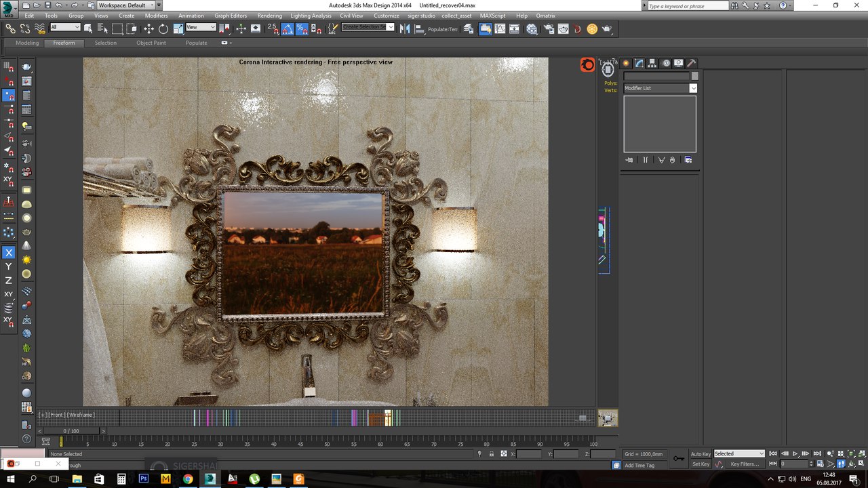This screenshot has height=488, width=868.
Task: Click the object color swatch beside name field
Action: coord(694,76)
